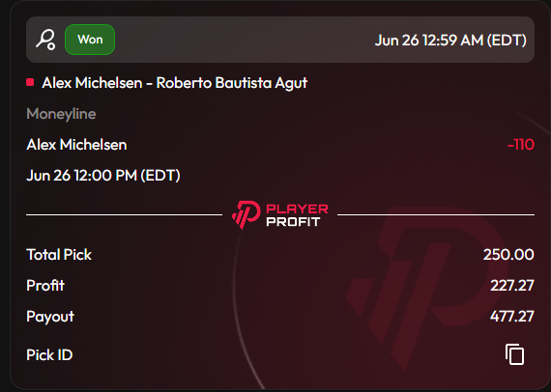The width and height of the screenshot is (551, 392).
Task: Click the tennis racket sport icon
Action: 45,40
